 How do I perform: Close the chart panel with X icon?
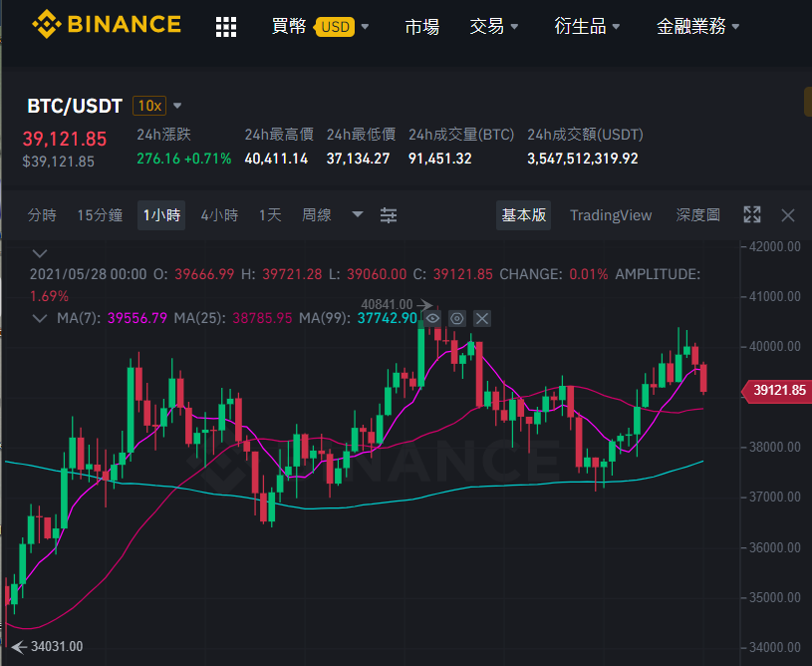(x=788, y=215)
